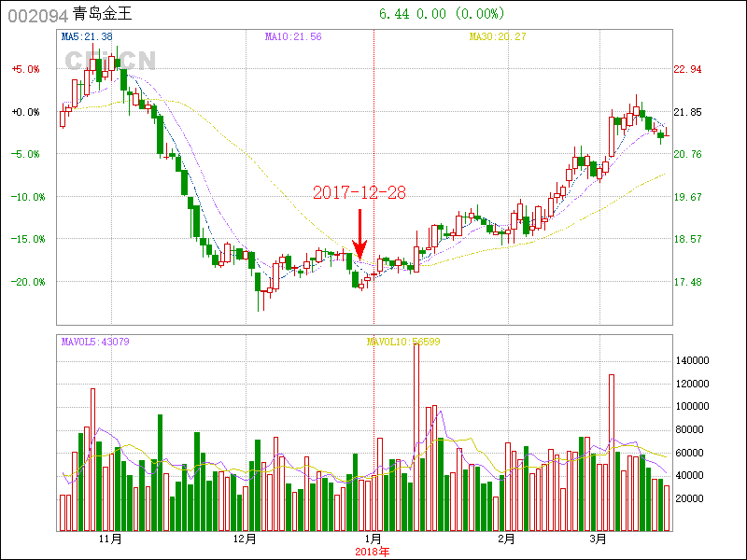
Task: Click the +5.0% percentage axis label
Action: tap(25, 69)
